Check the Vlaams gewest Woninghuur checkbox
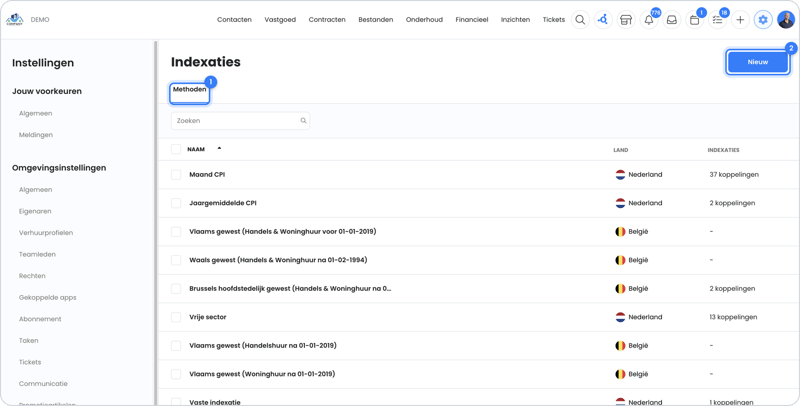 [176, 374]
